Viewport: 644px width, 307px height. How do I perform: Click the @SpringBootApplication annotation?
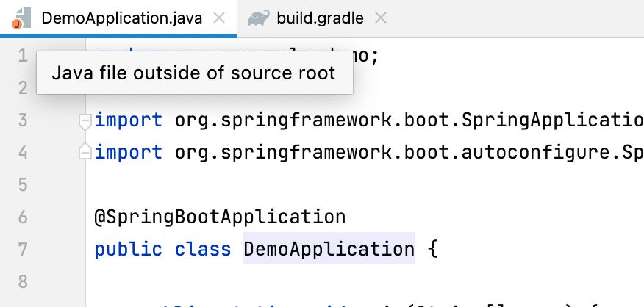220,217
